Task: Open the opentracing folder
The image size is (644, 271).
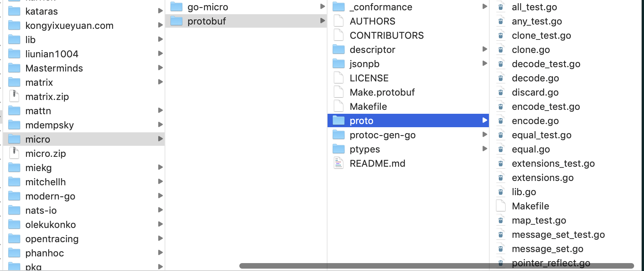Action: click(52, 239)
